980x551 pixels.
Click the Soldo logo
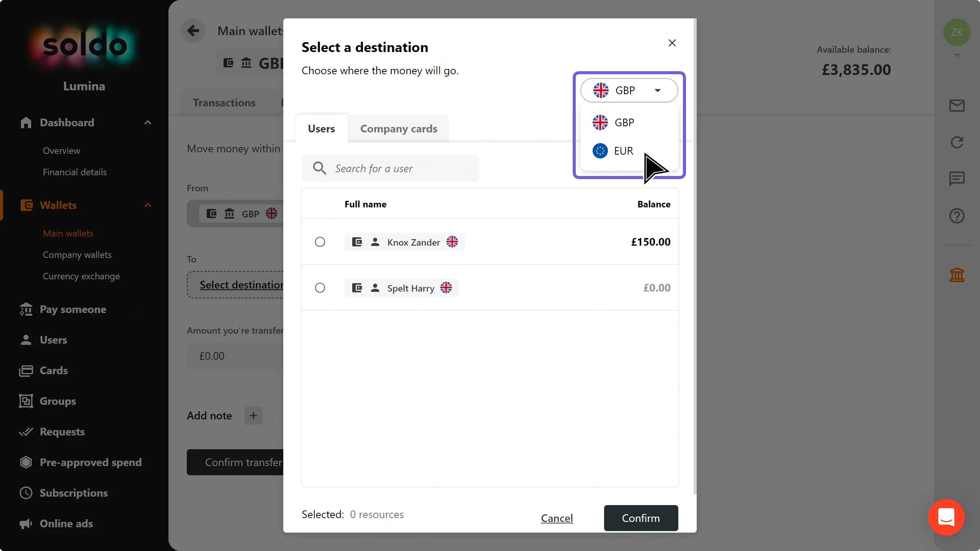click(84, 46)
